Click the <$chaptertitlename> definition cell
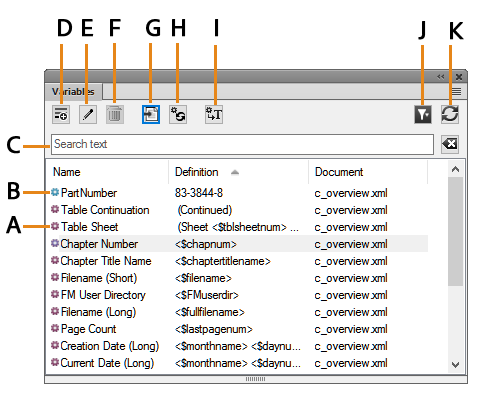This screenshot has height=396, width=480. [x=223, y=261]
